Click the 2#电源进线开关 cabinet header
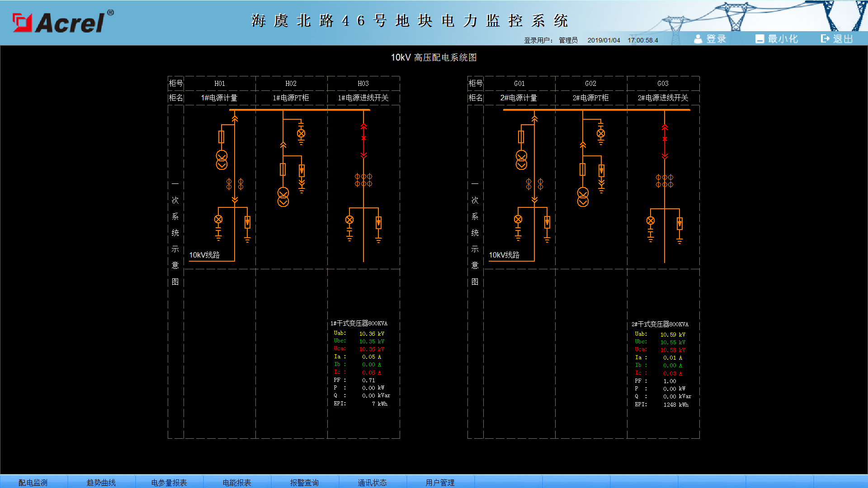The width and height of the screenshot is (868, 488). 663,98
